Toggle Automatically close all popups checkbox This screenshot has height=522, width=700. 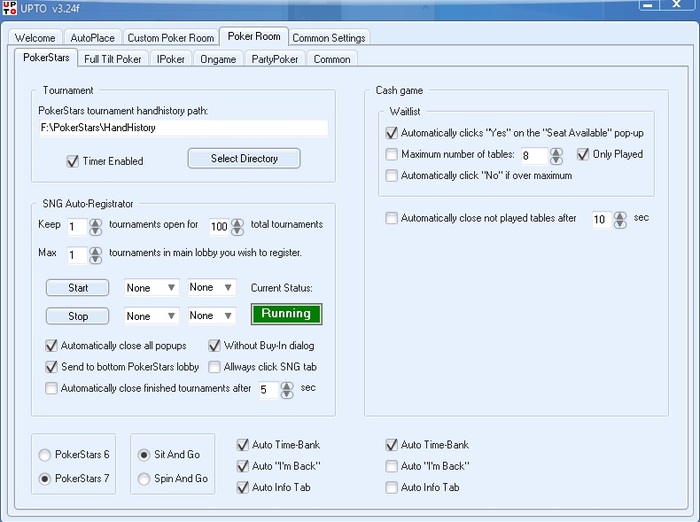point(51,346)
